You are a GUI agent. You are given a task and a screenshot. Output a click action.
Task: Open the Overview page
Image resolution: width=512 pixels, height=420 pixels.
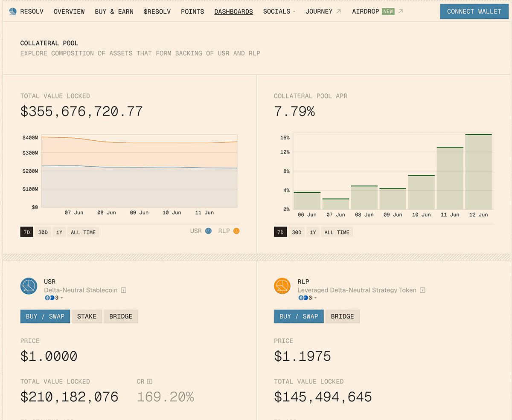tap(69, 12)
